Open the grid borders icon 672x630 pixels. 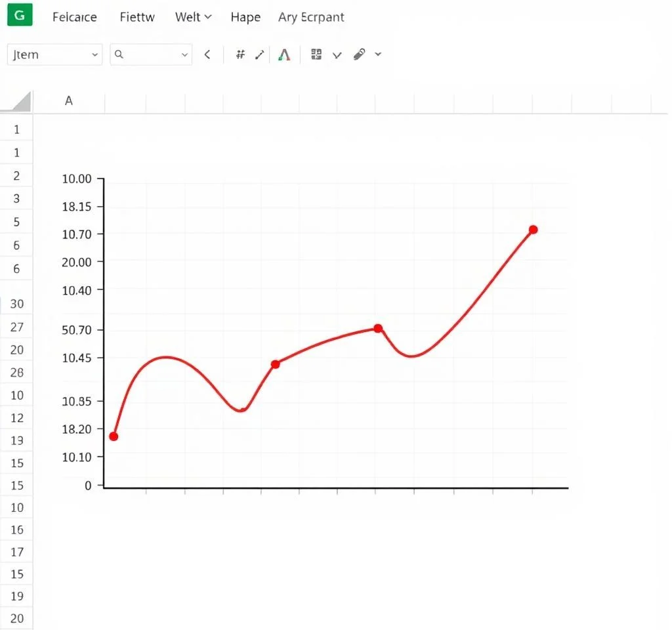click(316, 55)
